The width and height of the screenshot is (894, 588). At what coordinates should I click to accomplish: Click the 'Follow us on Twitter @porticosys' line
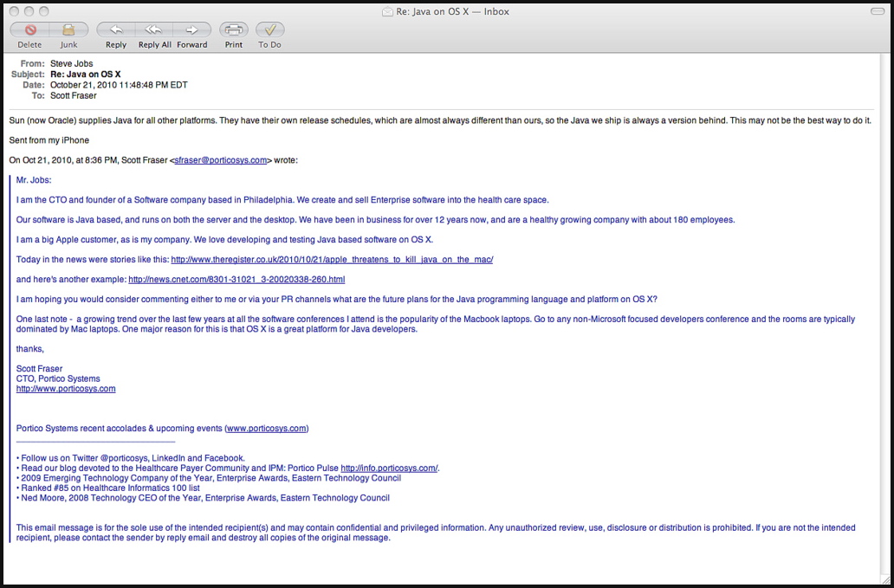131,458
